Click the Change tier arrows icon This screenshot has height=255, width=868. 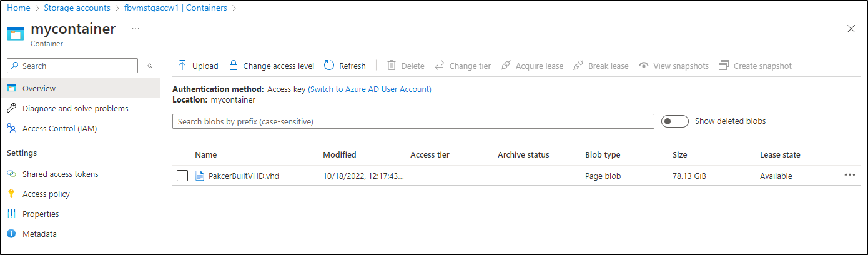click(440, 66)
